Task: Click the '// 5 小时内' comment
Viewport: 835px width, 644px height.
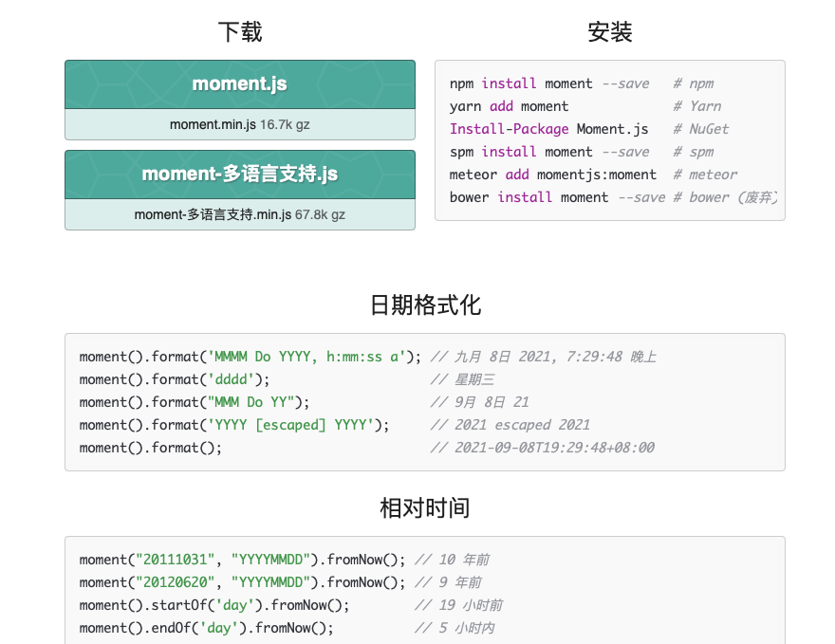Action: tap(455, 628)
